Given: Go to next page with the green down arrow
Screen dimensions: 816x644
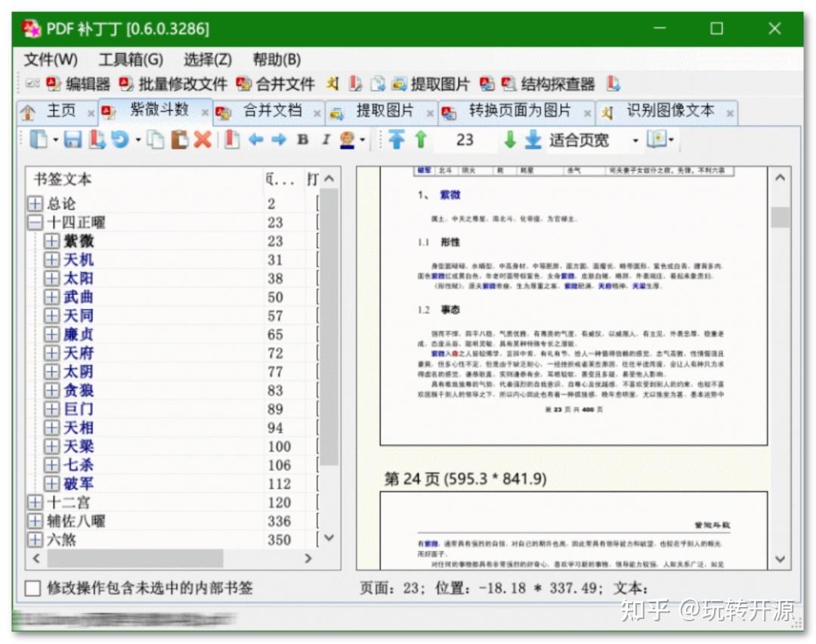Looking at the screenshot, I should coord(512,140).
